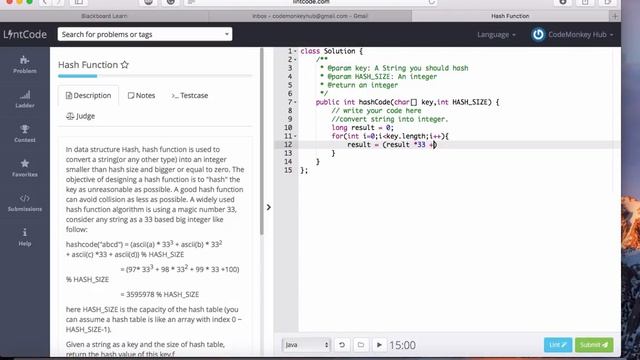Click the 'long result = 0;' line

362,128
